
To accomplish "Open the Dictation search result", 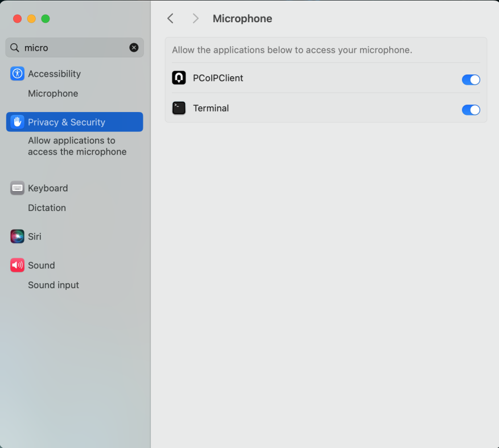I will click(x=47, y=208).
